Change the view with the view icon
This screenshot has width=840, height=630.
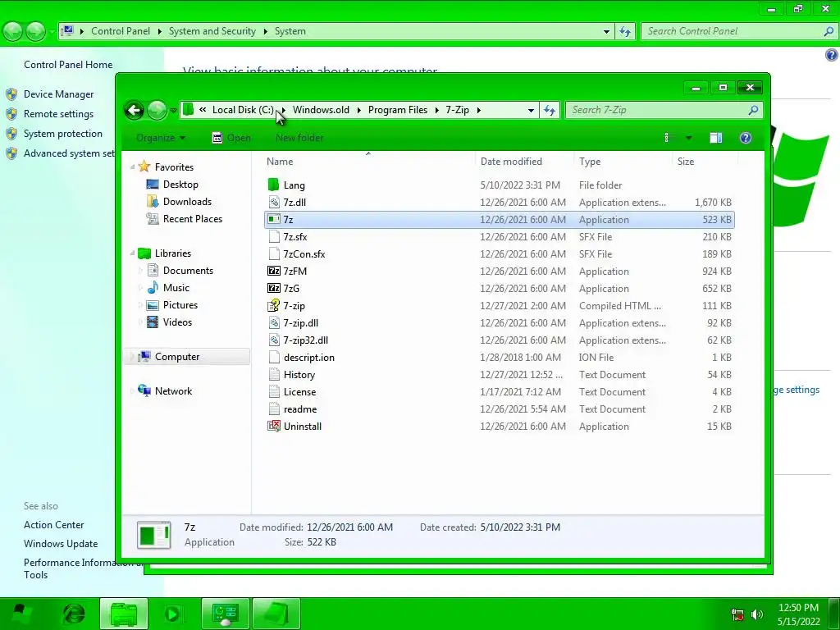668,138
